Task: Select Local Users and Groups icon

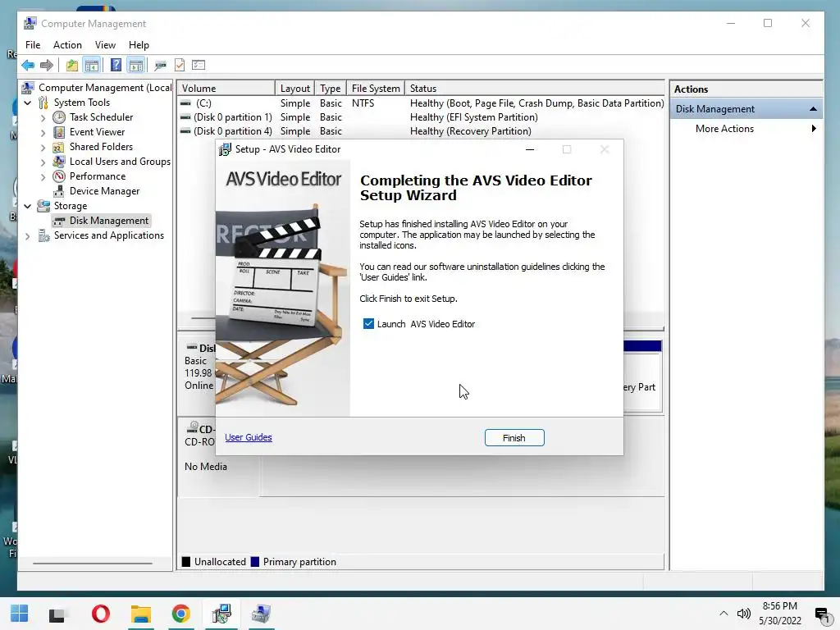Action: coord(59,162)
